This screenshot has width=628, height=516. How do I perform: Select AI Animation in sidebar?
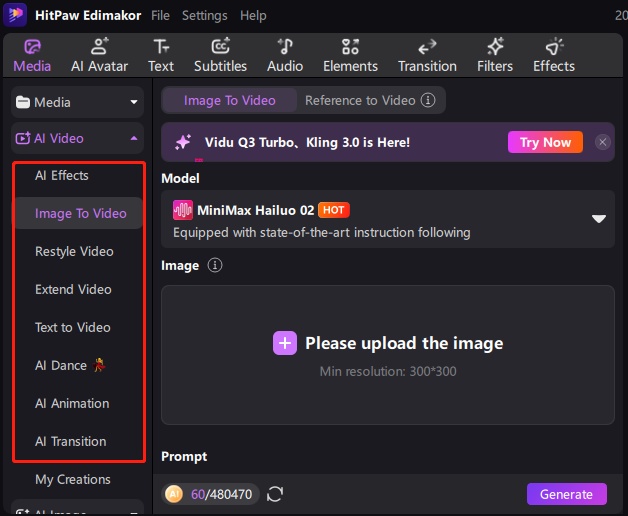(x=72, y=403)
